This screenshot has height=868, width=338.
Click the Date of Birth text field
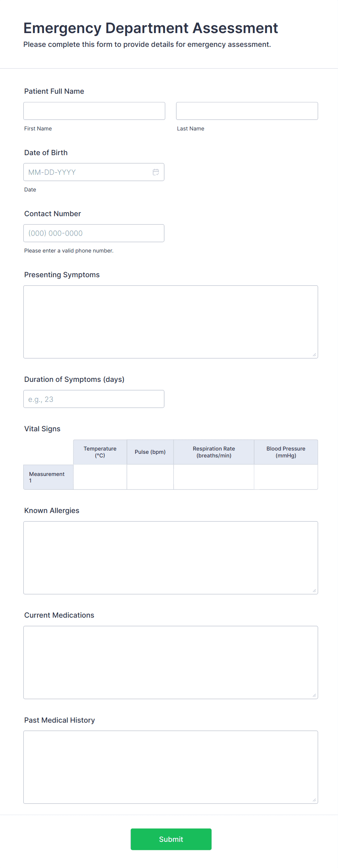87,172
